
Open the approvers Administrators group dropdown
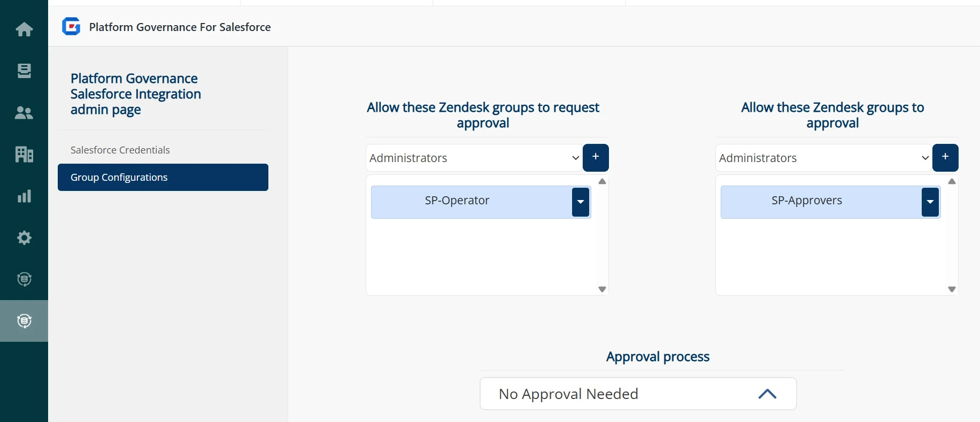tap(823, 158)
